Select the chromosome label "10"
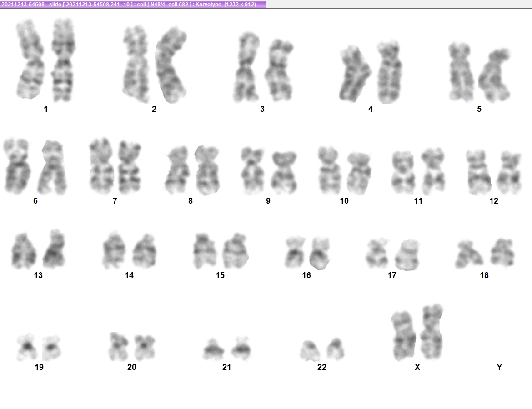This screenshot has width=532, height=409. [x=344, y=201]
